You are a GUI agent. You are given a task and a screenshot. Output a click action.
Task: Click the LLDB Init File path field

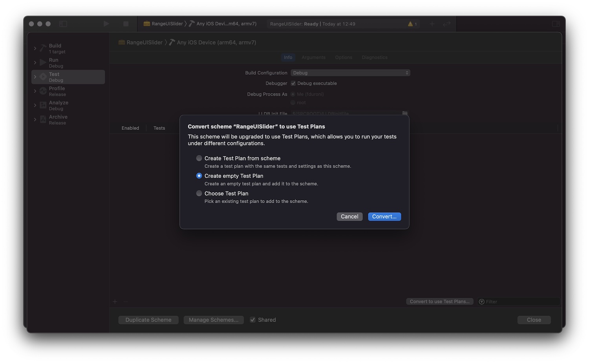346,113
